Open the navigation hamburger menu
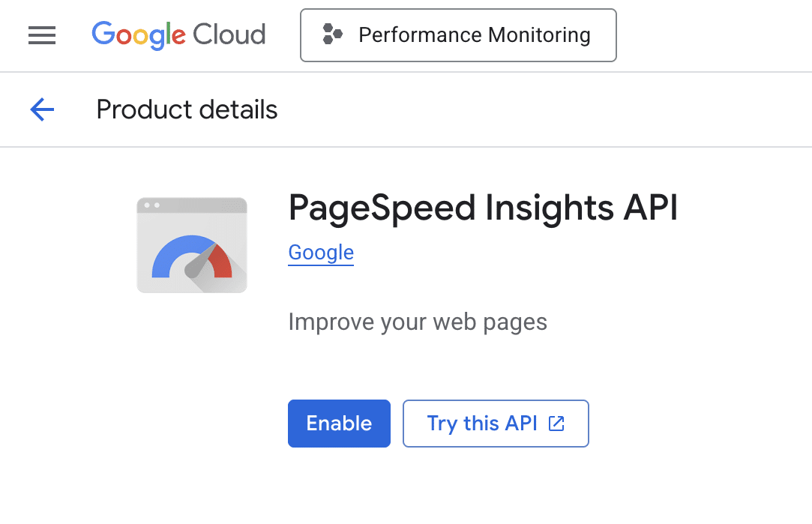The image size is (812, 524). (41, 35)
